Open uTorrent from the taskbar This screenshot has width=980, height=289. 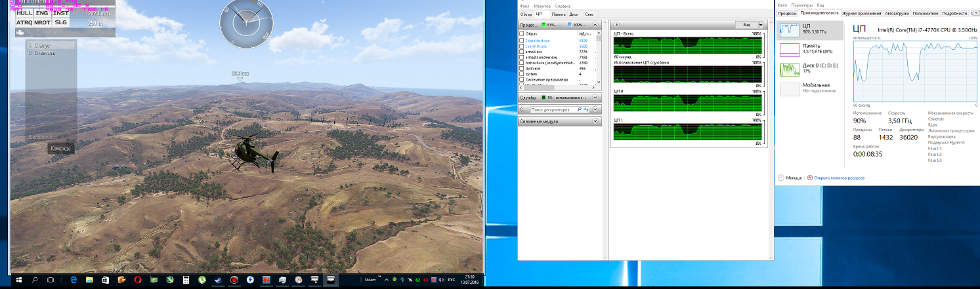[x=202, y=280]
